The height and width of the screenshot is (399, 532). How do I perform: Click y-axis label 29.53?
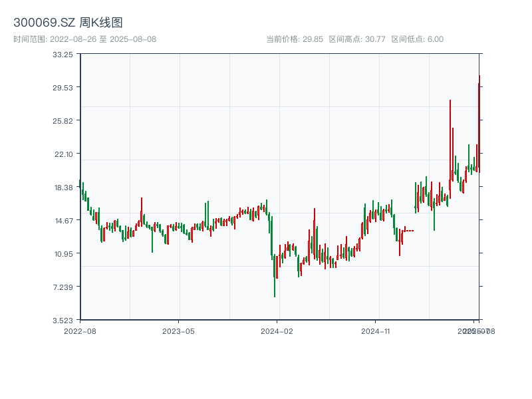[63, 88]
